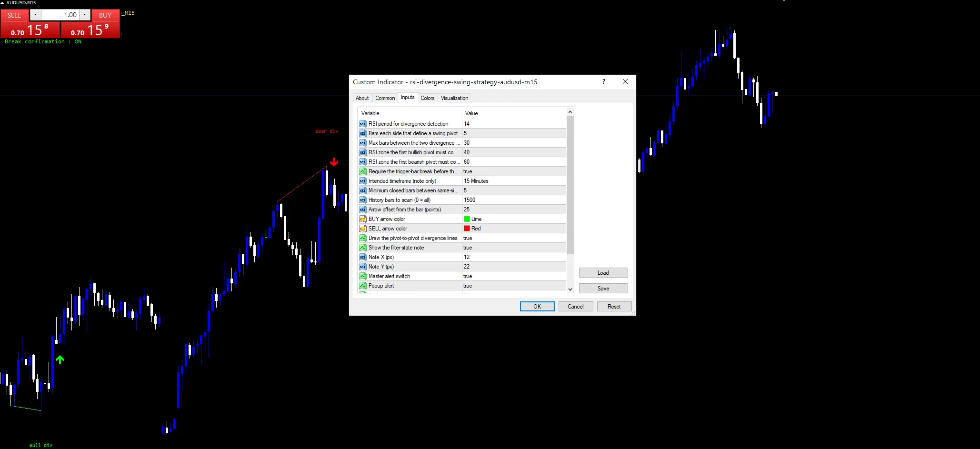Click icon beside Max bars between divergence

coord(363,143)
